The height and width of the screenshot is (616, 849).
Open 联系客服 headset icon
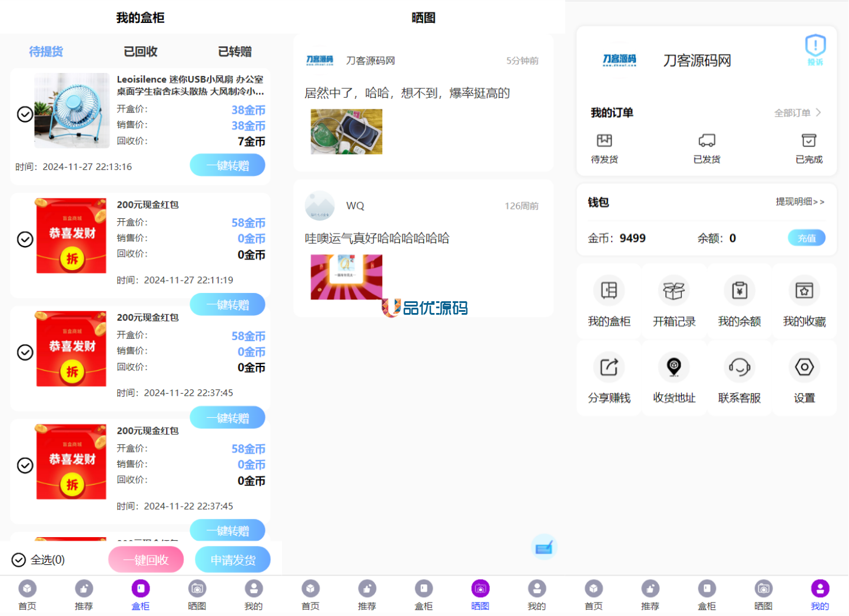739,367
